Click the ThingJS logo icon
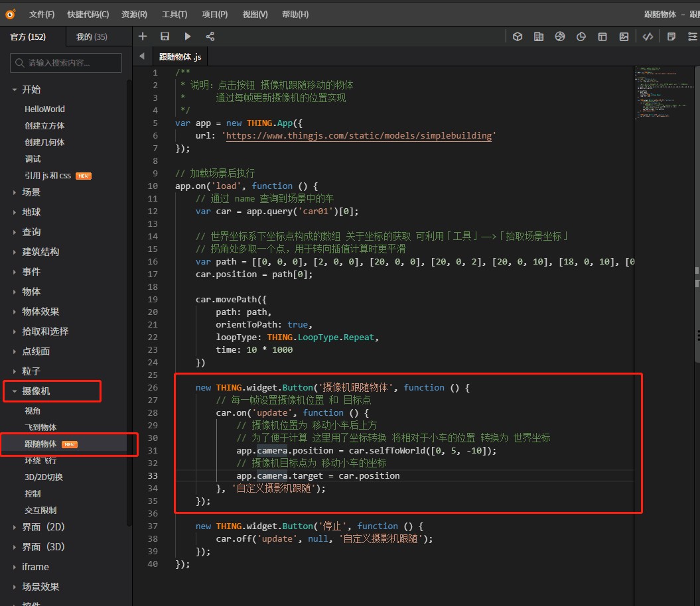This screenshot has width=700, height=606. (10, 15)
